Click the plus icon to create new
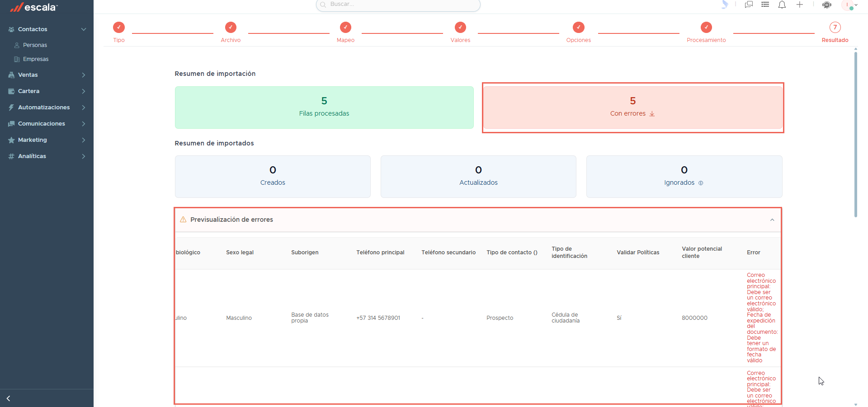 [x=799, y=5]
